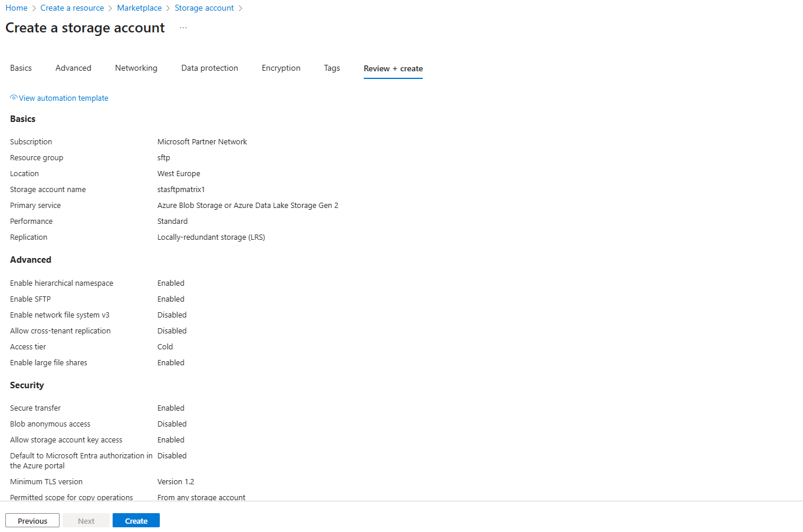Open the Data protection tab

click(x=209, y=68)
